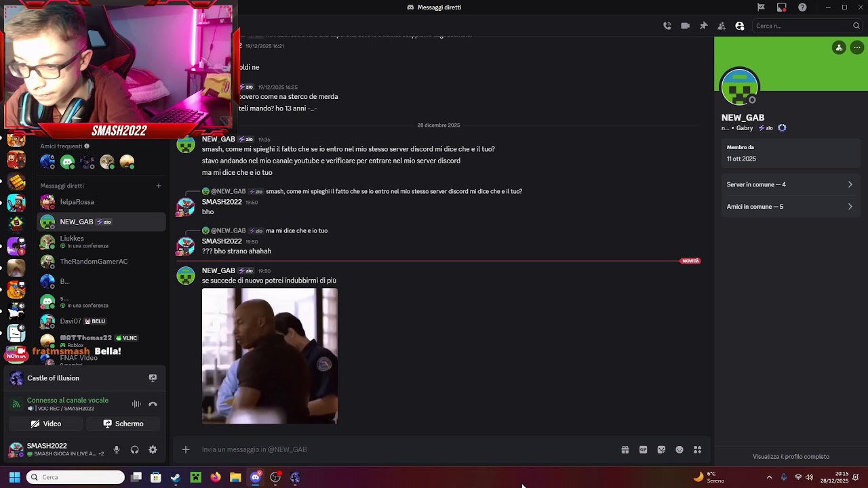This screenshot has height=488, width=868.
Task: Open user settings gear
Action: tap(153, 449)
